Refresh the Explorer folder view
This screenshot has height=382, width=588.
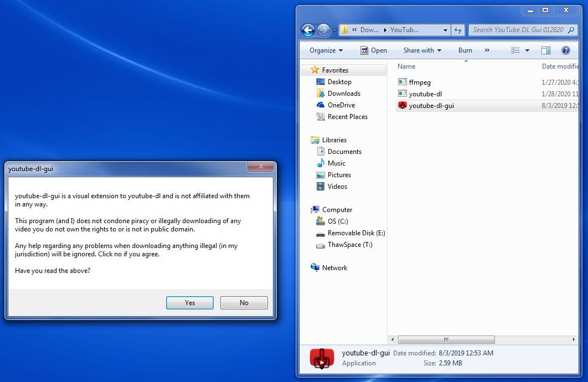point(458,30)
